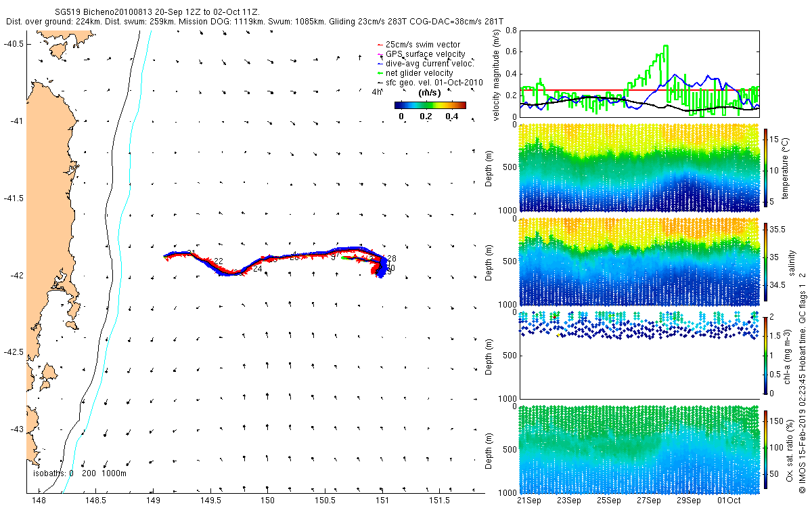Click the 0.6 tick on the velocity magnitude axis
The width and height of the screenshot is (812, 508).
click(x=512, y=52)
